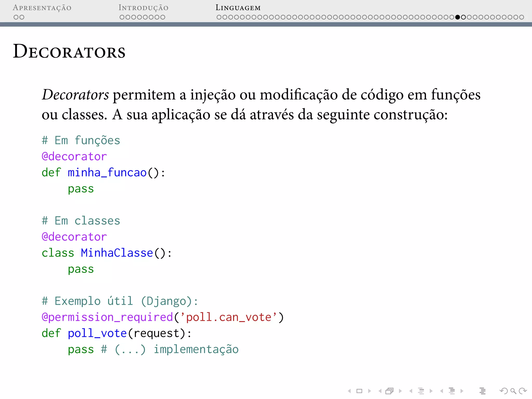532x399 pixels.
Task: Click the comment '# Em classes'
Action: 81,221
